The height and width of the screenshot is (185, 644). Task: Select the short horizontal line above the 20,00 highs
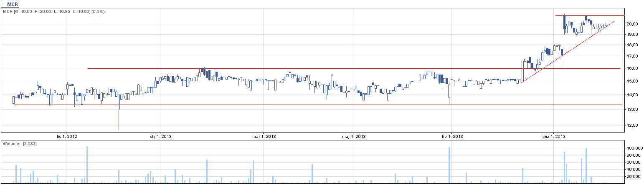tap(590, 15)
